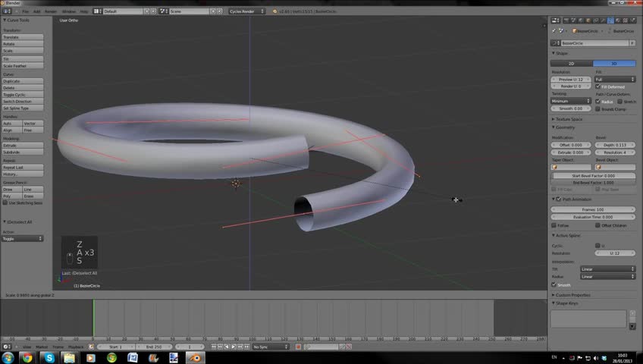Switch the curve shape to 3D
The image size is (643, 364).
614,64
